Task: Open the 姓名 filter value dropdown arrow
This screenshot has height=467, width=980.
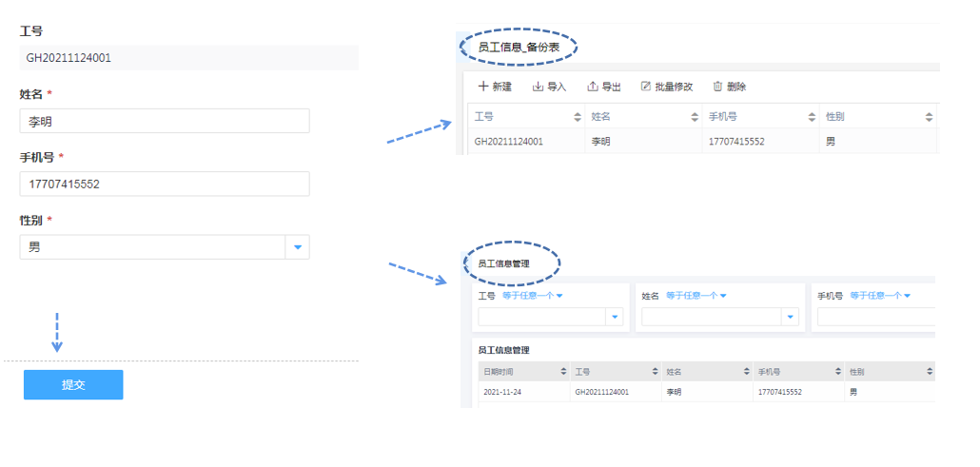Action: pos(789,317)
